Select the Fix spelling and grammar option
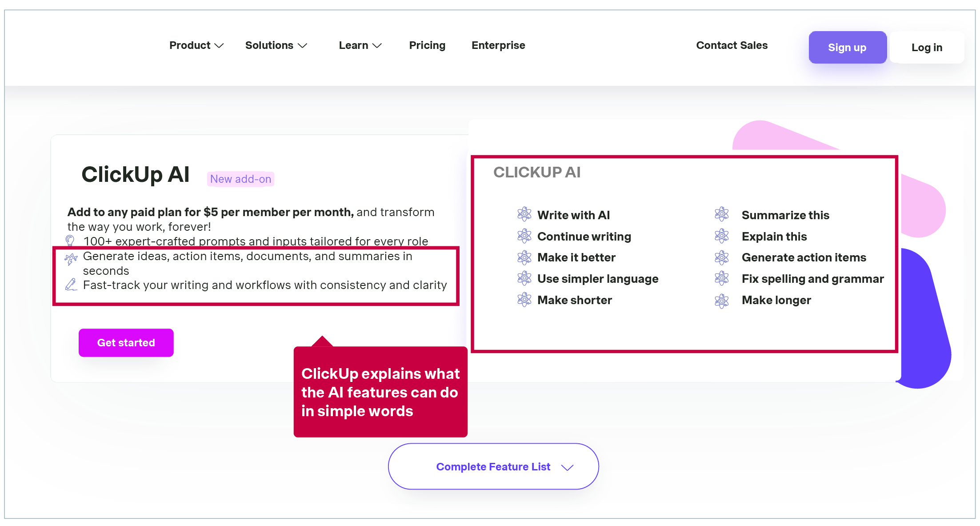The width and height of the screenshot is (980, 526). pos(813,279)
